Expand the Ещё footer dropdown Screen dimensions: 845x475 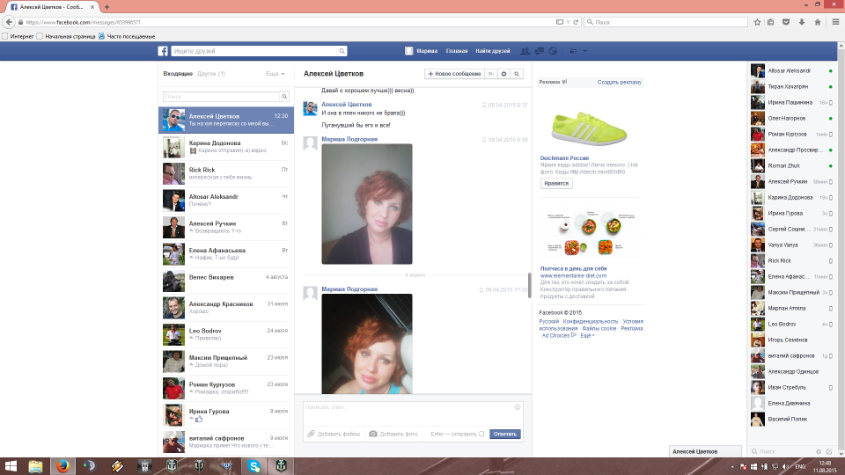point(587,335)
